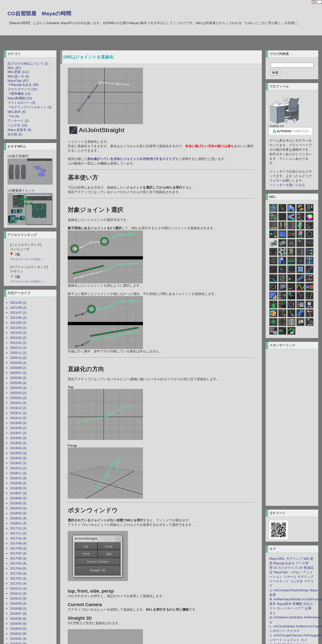Open the list with green down-arrow icon
Screen dimensions: 322x644
pos(282,278)
